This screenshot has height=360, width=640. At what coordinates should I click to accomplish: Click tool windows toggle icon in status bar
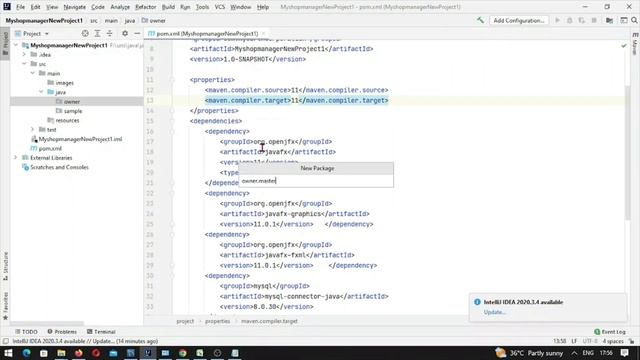[5, 341]
